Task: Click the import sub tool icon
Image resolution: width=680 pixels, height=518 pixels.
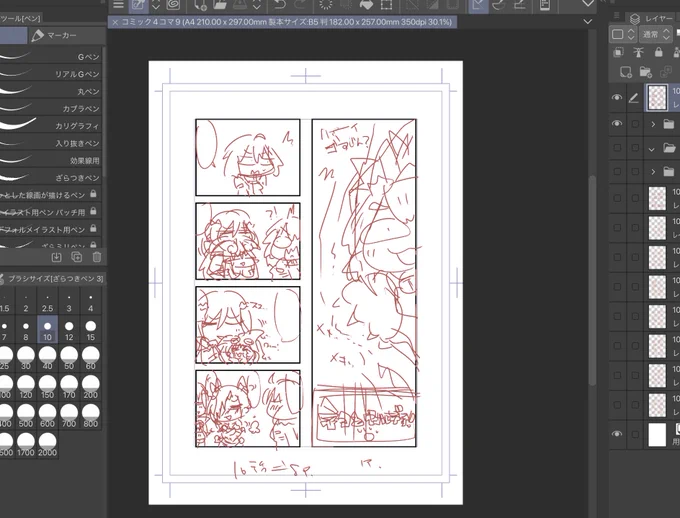Action: 56,257
